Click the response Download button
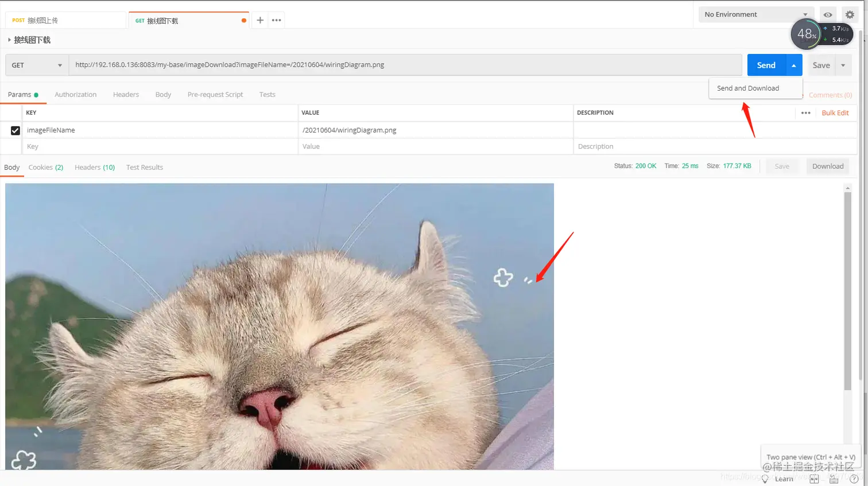Viewport: 868px width, 486px height. pyautogui.click(x=828, y=166)
